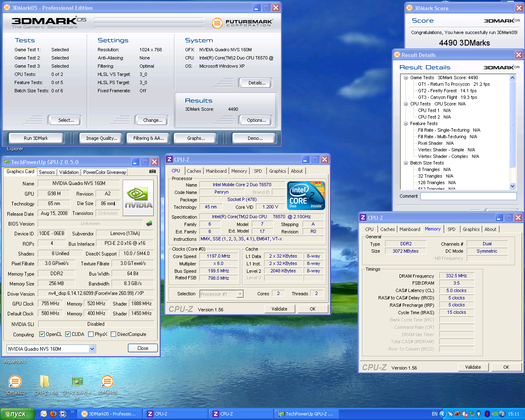
Task: Enable the PhysX checkbox
Action: [x=91, y=334]
